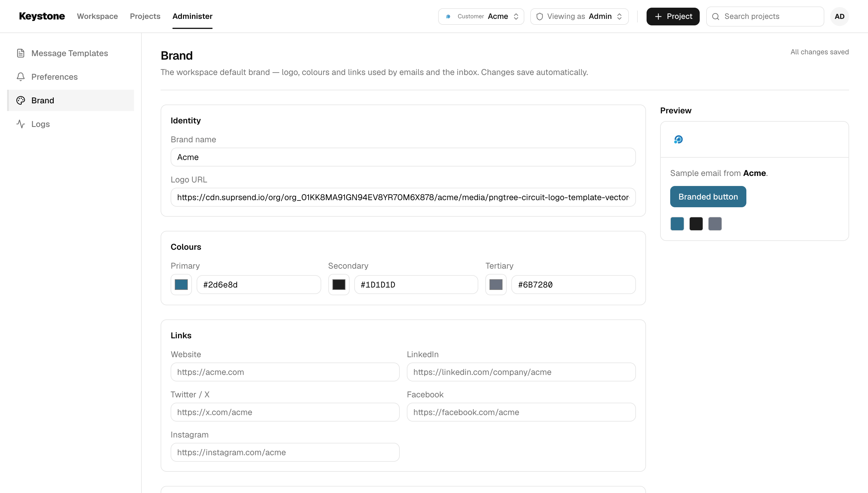Click the Preferences bell icon
Viewport: 868px width, 493px height.
21,77
